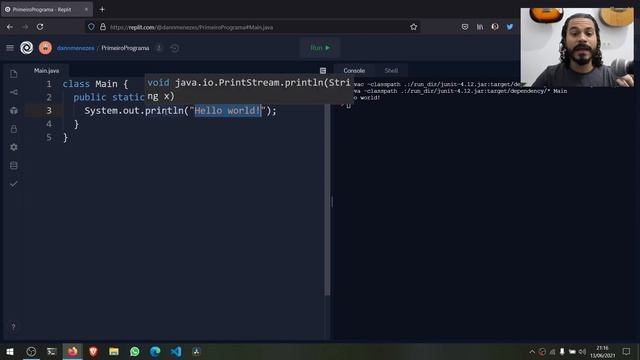This screenshot has width=640, height=360.
Task: Bookmark page with star icon
Action: click(413, 27)
